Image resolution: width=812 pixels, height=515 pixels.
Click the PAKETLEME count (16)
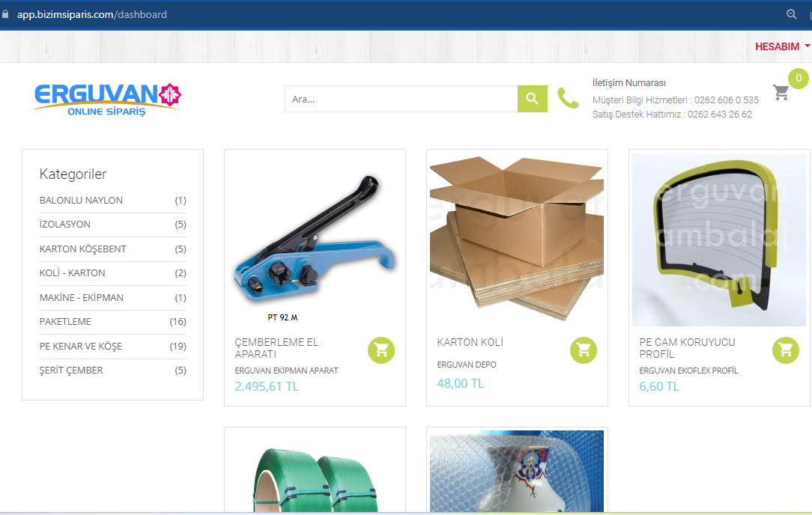178,322
